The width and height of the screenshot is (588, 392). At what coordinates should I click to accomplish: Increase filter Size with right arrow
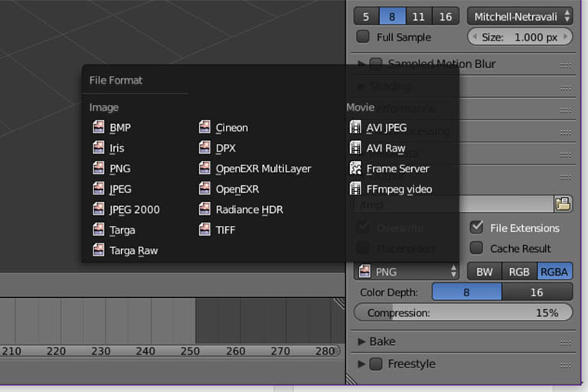click(566, 37)
